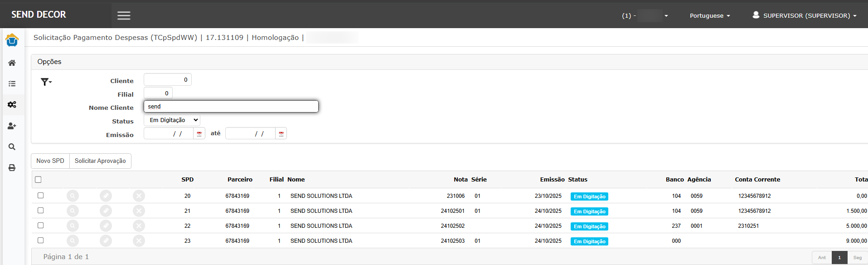868x265 pixels.
Task: Toggle the hamburger menu in the top bar
Action: tap(124, 15)
